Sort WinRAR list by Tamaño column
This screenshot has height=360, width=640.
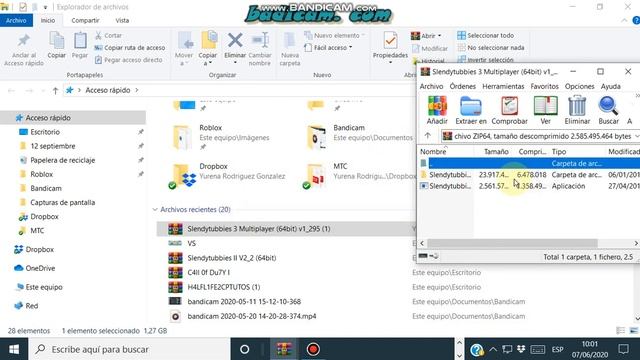(x=496, y=151)
